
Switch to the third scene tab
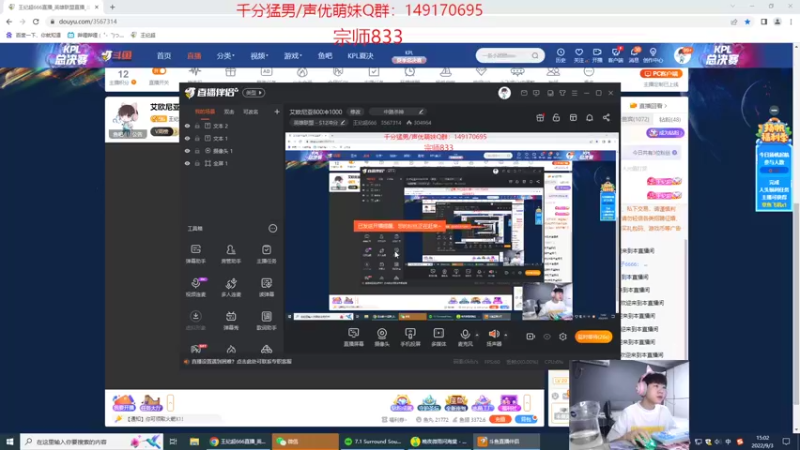tap(251, 112)
